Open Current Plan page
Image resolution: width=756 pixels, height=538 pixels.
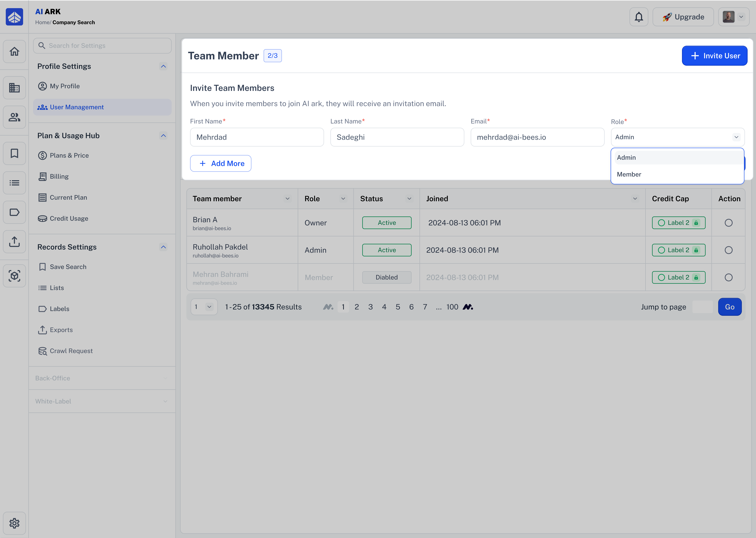[102, 197]
